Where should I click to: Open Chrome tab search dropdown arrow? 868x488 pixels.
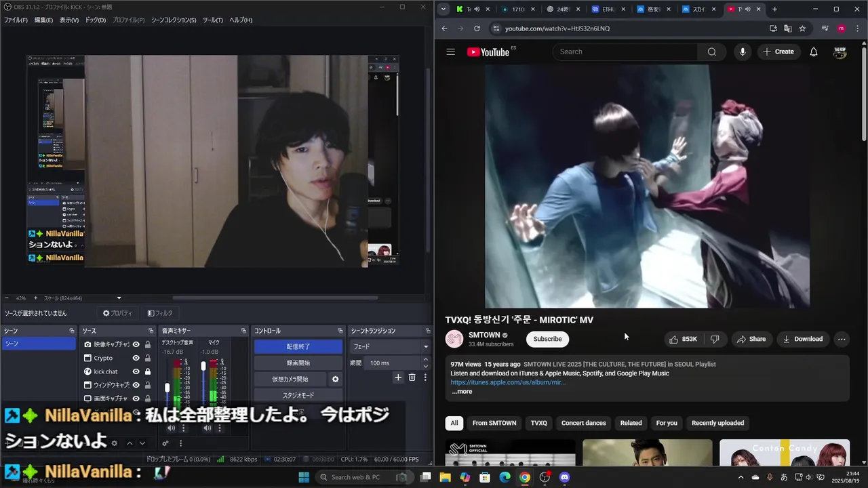point(443,9)
